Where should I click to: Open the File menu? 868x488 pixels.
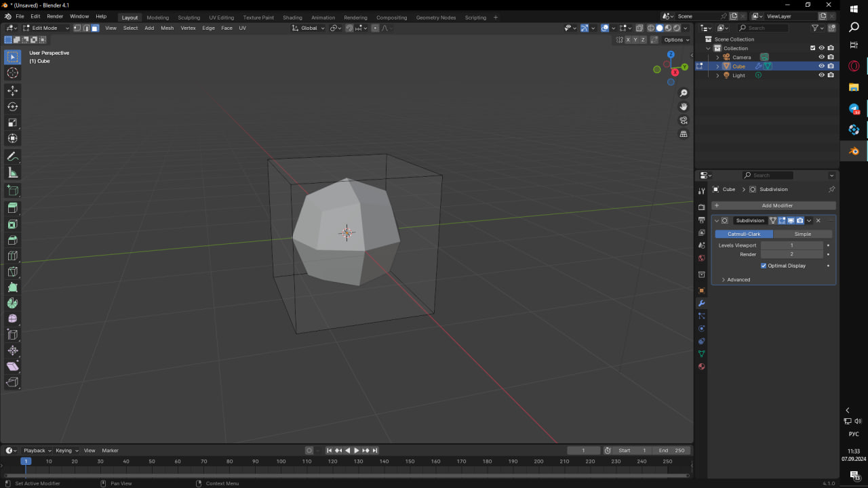(x=20, y=16)
